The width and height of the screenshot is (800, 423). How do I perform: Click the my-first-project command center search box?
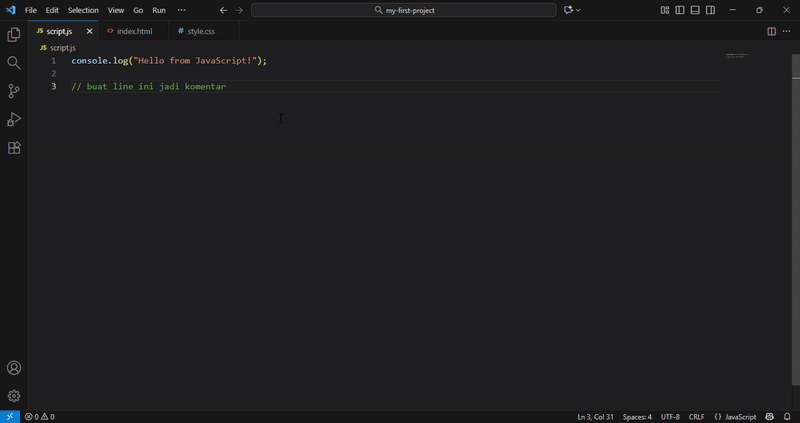coord(404,10)
